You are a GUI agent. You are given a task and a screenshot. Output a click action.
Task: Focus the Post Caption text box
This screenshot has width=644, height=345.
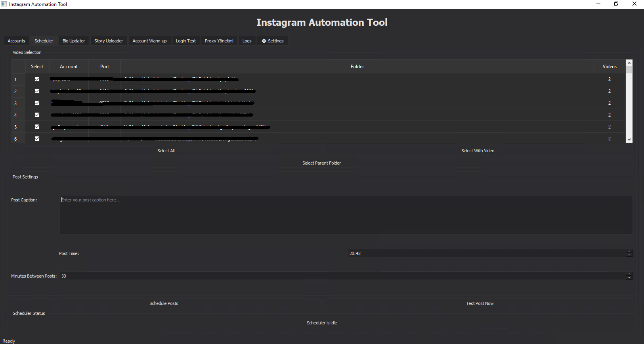pyautogui.click(x=346, y=215)
